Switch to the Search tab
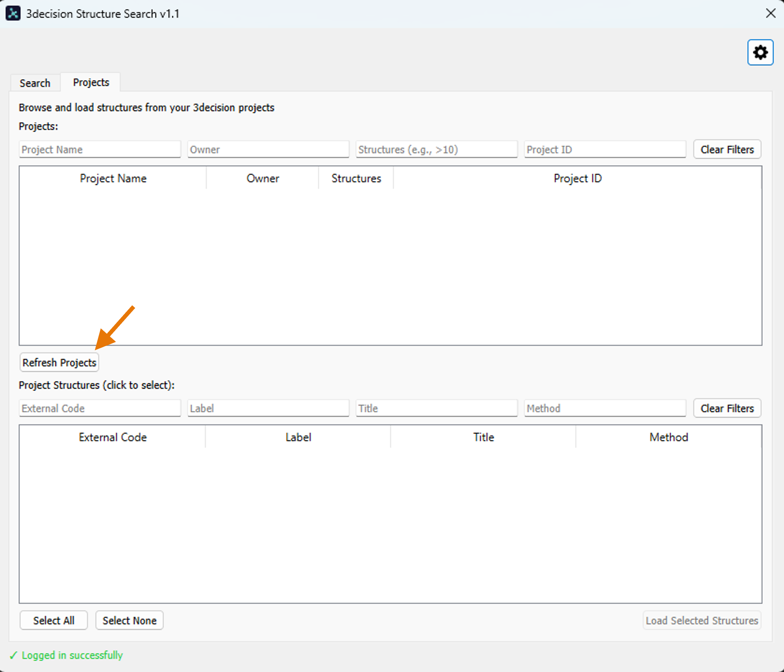The image size is (784, 672). (x=35, y=83)
